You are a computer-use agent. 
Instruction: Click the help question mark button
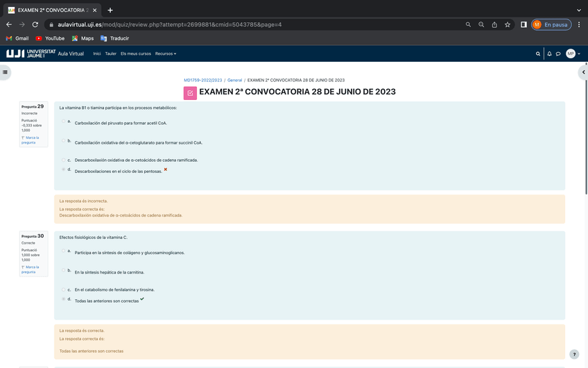pos(574,354)
